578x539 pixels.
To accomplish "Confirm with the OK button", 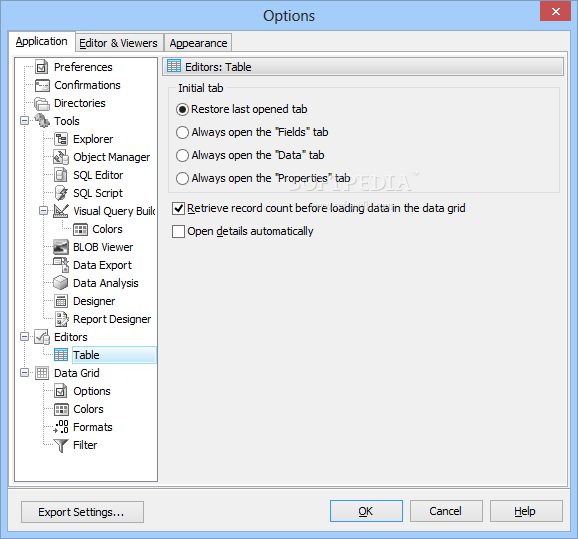I will 366,511.
